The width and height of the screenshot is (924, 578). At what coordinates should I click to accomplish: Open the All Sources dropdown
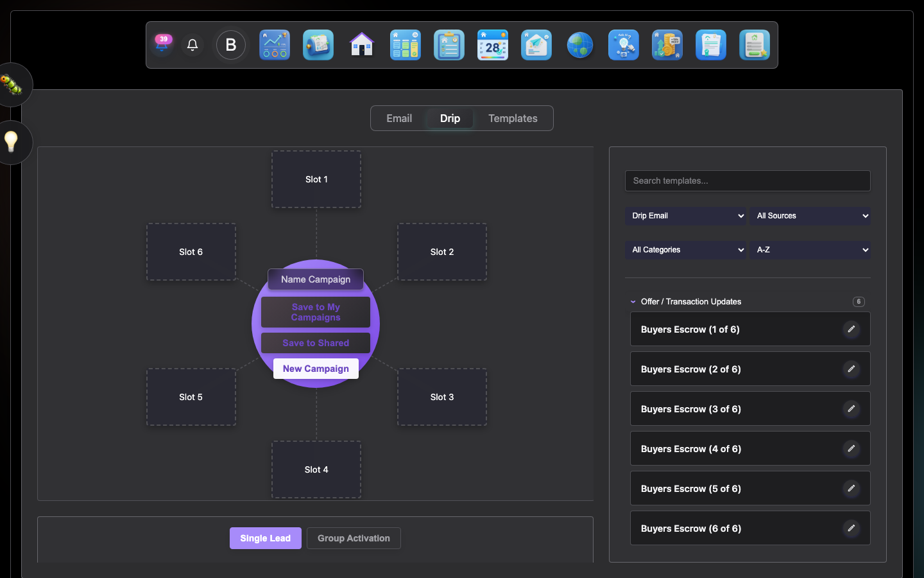click(810, 216)
